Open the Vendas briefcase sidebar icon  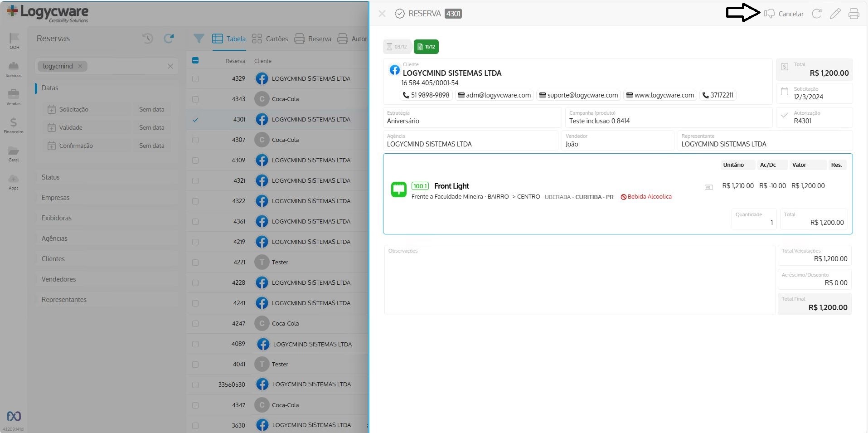pos(14,94)
